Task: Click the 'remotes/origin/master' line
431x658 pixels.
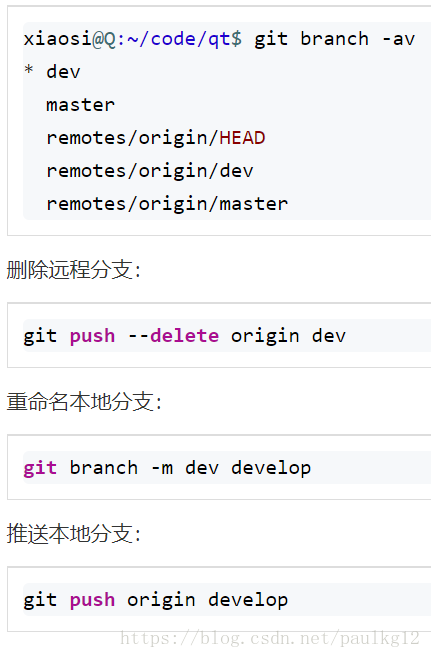Action: pos(167,204)
